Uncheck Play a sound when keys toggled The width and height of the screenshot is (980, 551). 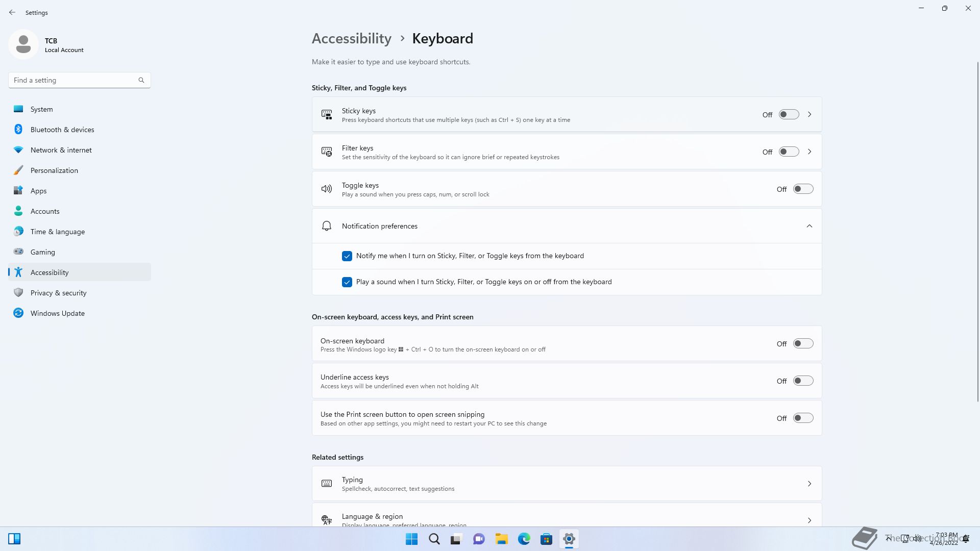(347, 282)
